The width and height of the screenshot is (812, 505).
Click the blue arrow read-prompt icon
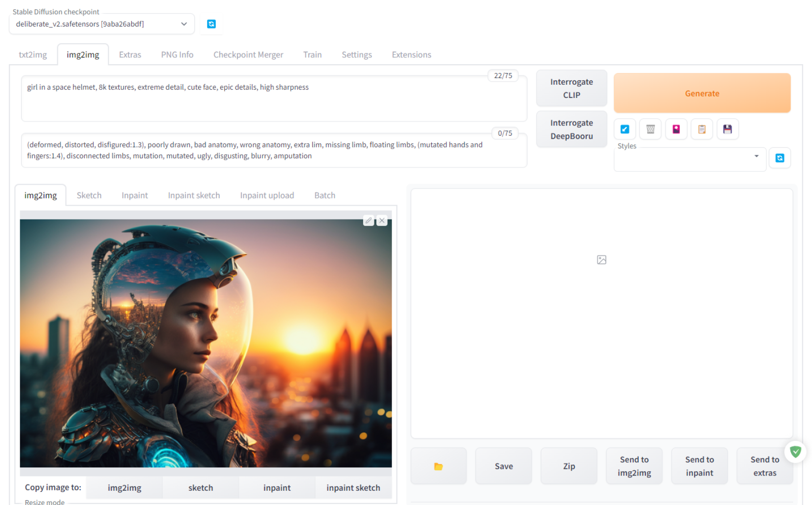625,129
